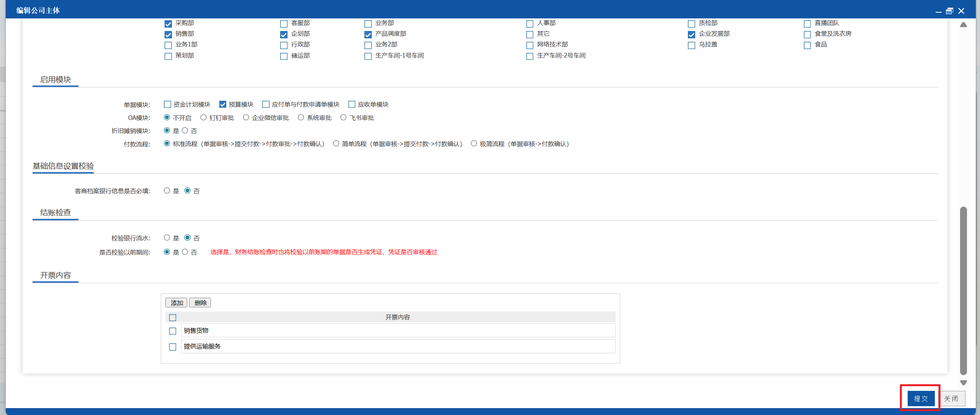Check the 资金计划模块 checkbox
This screenshot has height=415, width=980.
point(167,104)
